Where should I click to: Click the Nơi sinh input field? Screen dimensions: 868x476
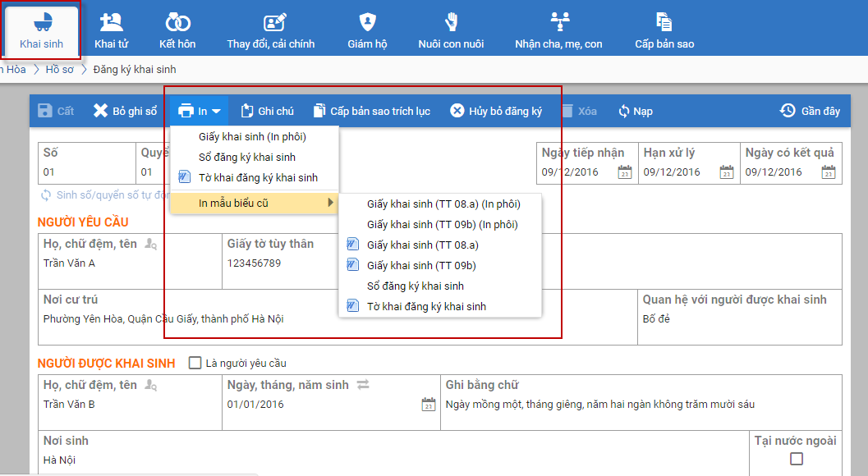click(x=386, y=460)
